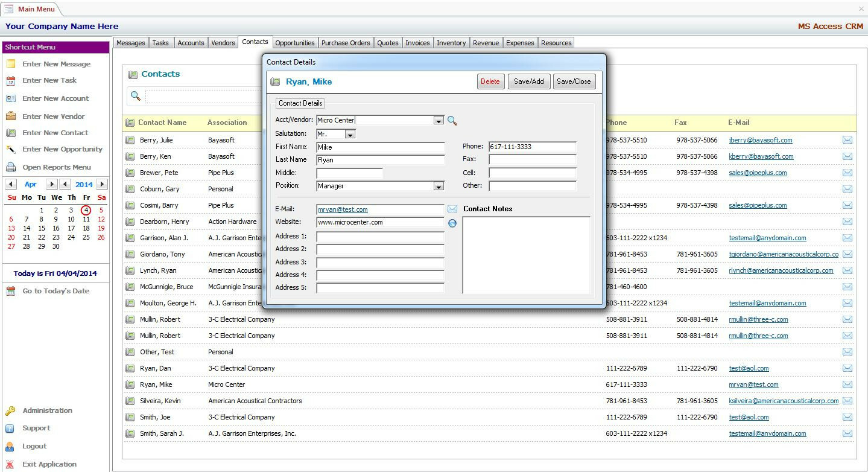The image size is (868, 472).
Task: Click the Website field with www.microcenter.com
Action: click(380, 223)
